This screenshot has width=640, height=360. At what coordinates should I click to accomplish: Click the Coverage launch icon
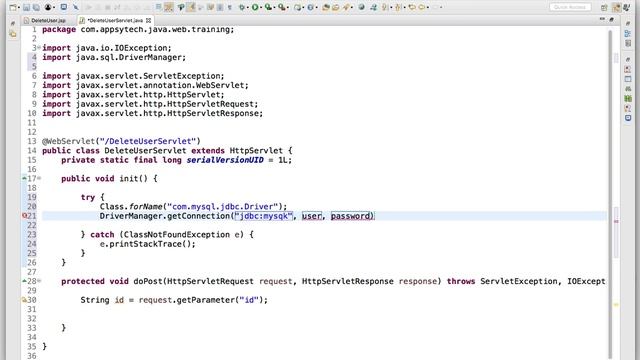point(268,7)
